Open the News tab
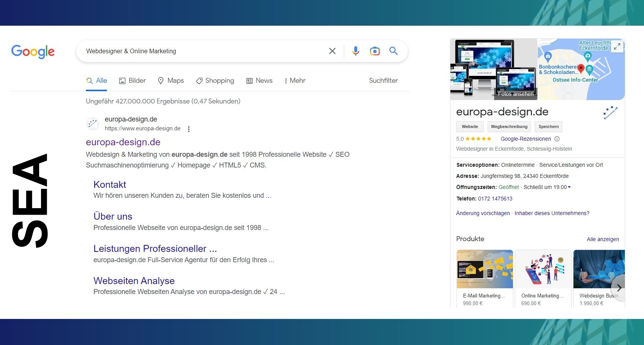The width and height of the screenshot is (644, 345). [x=260, y=80]
